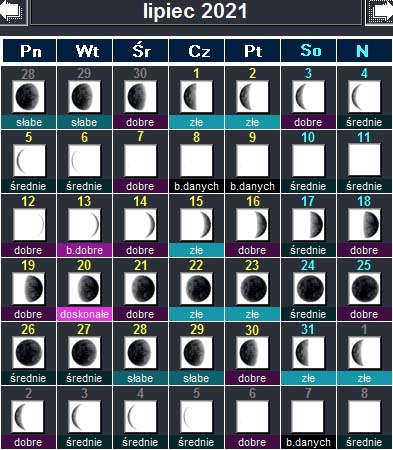Go to previous month with left arrow

13,12
